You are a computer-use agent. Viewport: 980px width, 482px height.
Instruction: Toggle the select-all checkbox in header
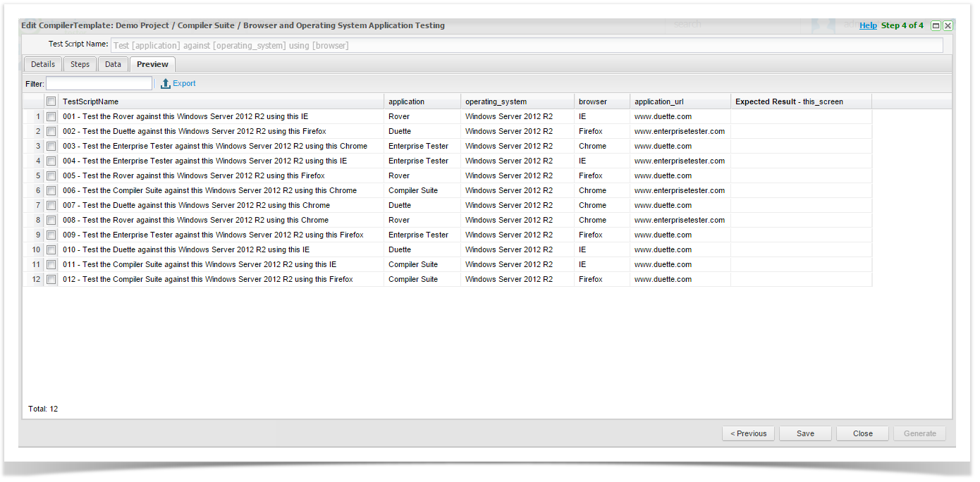coord(51,101)
